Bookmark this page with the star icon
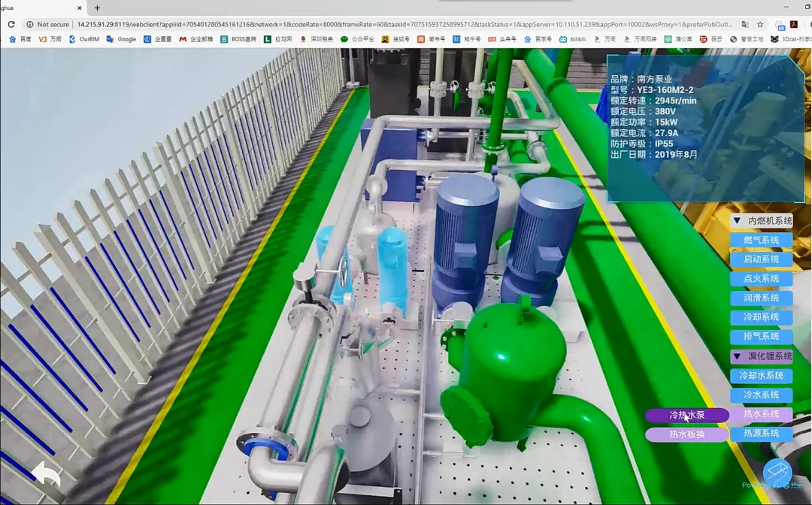Viewport: 812px width, 505px height. coord(759,24)
